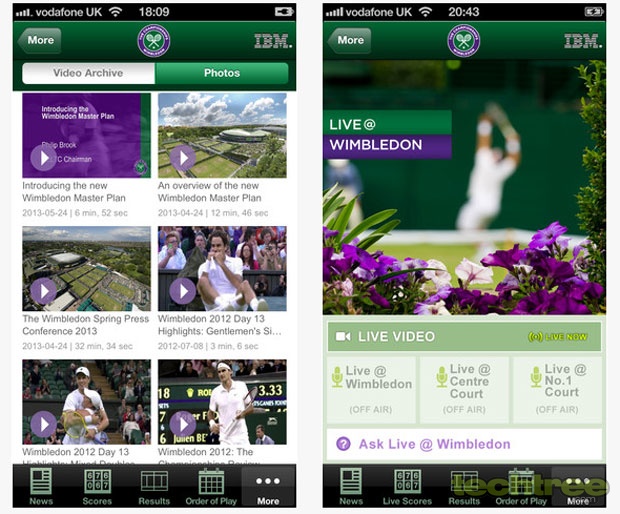Listen to Live @ Centre Court radio
Image resolution: width=620 pixels, height=514 pixels.
464,390
